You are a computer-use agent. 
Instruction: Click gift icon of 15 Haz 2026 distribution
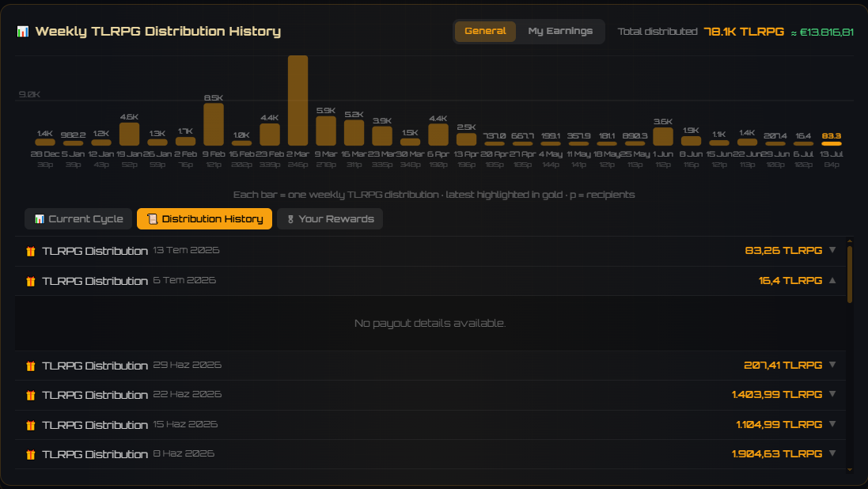[x=30, y=426]
